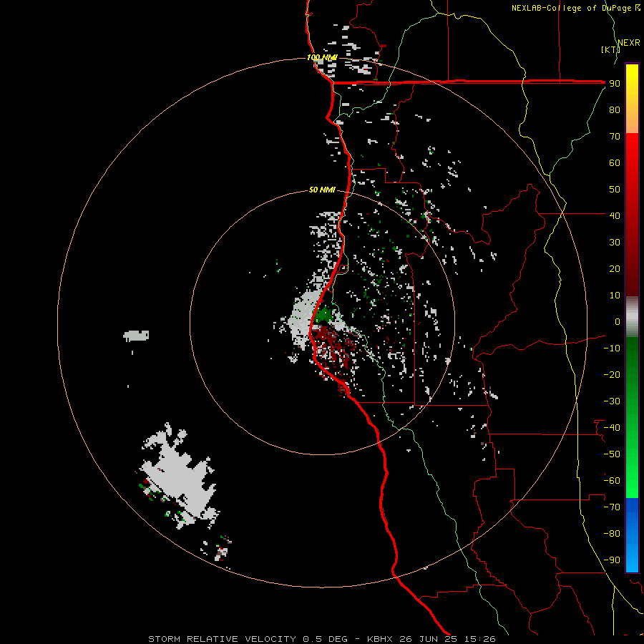
Task: Click the -40 value on velocity scale
Action: (612, 428)
